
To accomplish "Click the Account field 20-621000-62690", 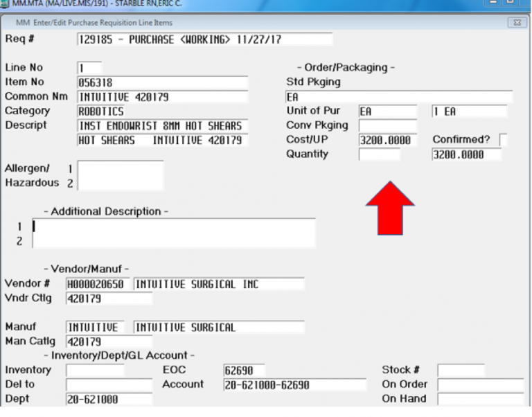I will pos(294,384).
